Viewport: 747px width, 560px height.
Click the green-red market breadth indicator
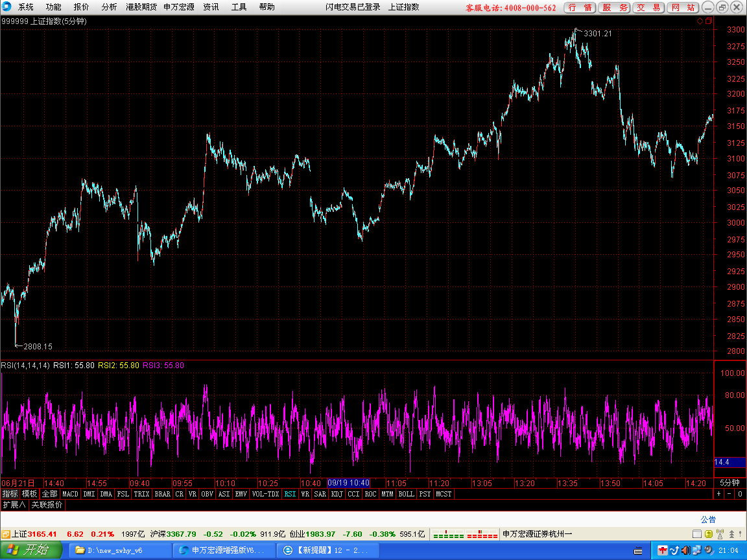pos(464,534)
